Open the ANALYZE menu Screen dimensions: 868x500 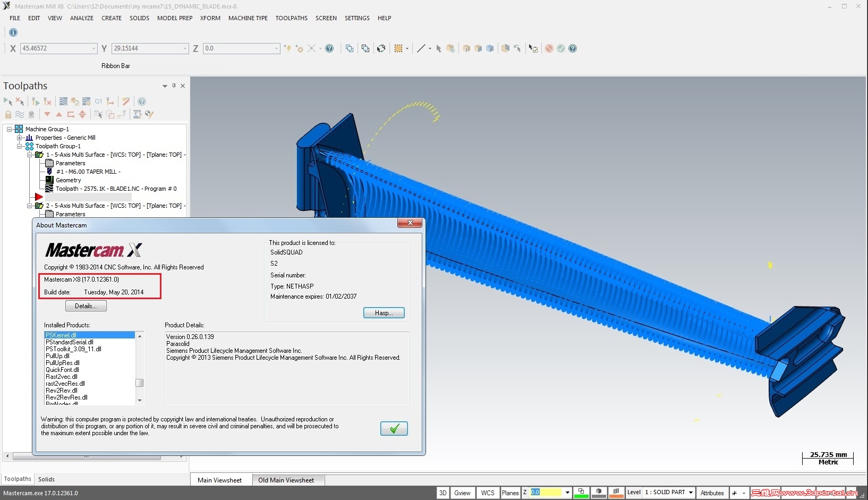tap(82, 18)
